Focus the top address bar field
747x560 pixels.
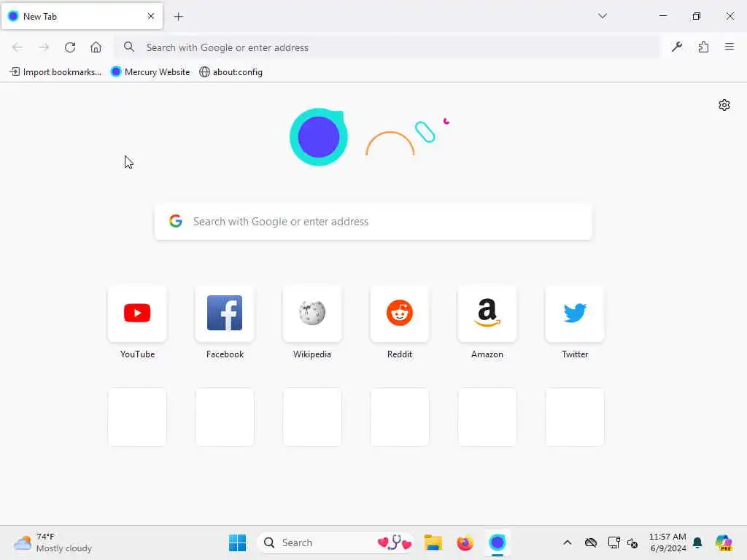point(387,47)
